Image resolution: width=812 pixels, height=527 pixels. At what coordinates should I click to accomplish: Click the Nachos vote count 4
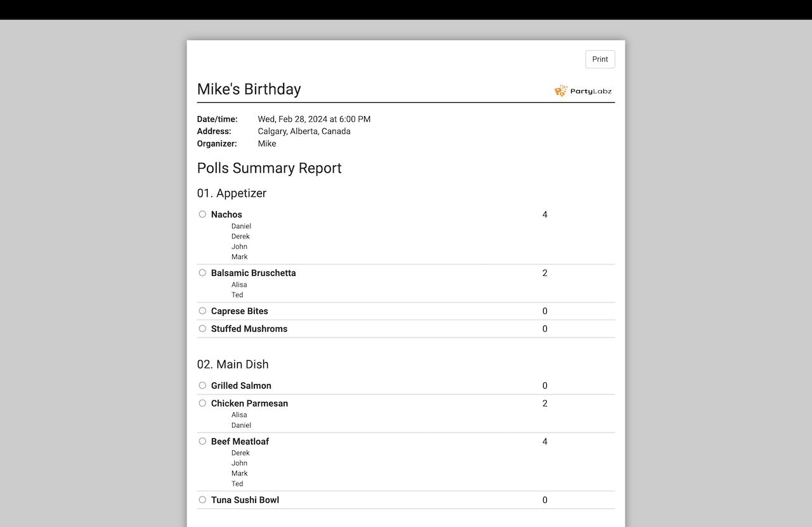(545, 214)
